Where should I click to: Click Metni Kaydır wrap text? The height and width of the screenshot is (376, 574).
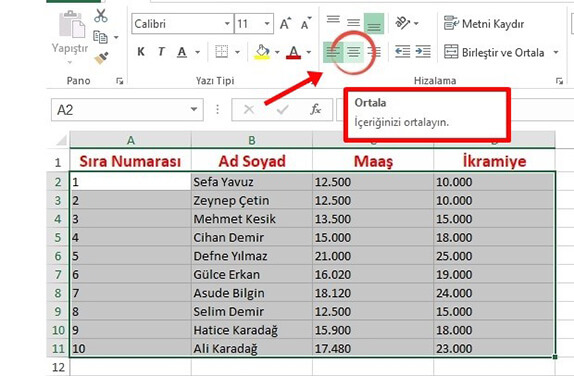click(x=484, y=24)
